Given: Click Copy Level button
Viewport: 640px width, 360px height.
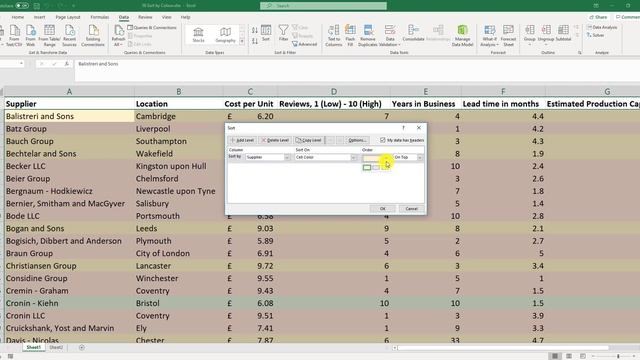Looking at the screenshot, I should click(309, 140).
